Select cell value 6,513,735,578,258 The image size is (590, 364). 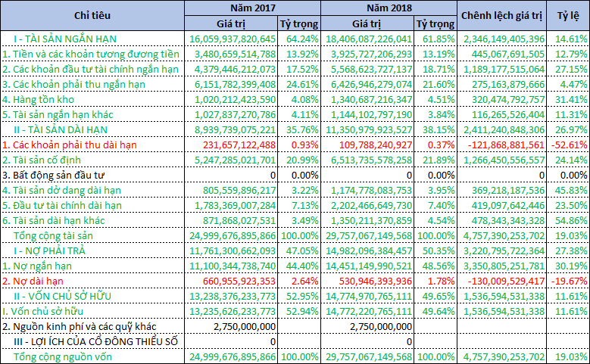click(x=371, y=160)
